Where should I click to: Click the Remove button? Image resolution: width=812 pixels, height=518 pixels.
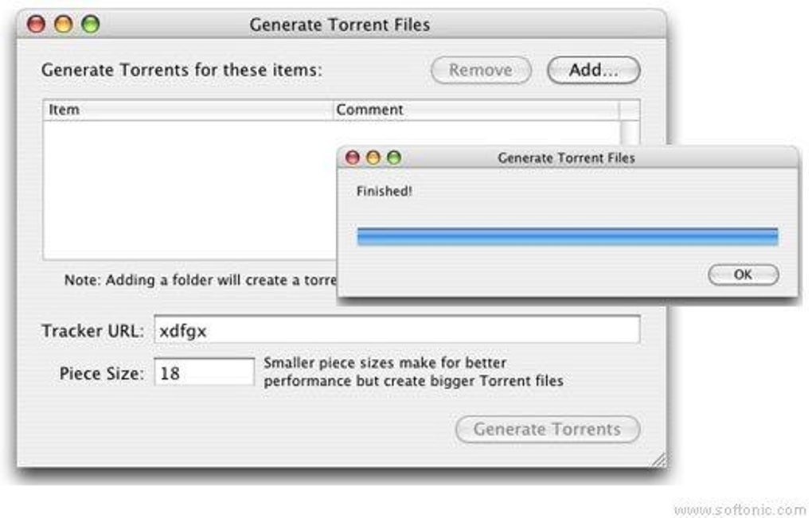(481, 70)
